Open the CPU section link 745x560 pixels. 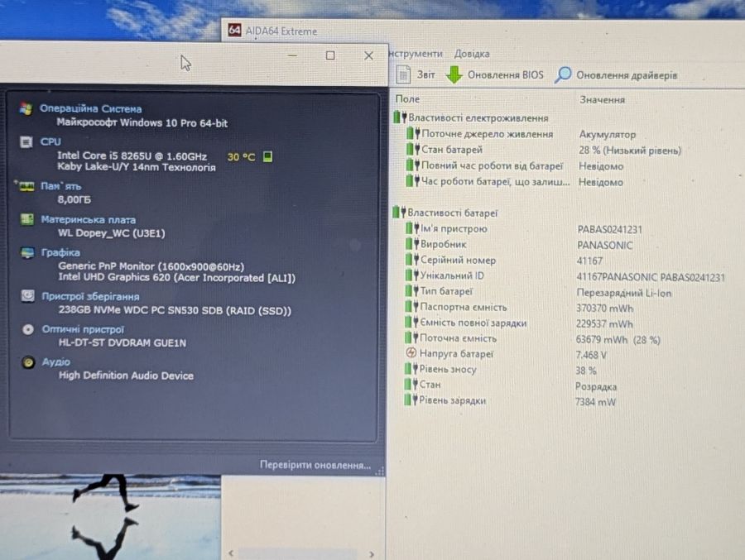coord(50,141)
